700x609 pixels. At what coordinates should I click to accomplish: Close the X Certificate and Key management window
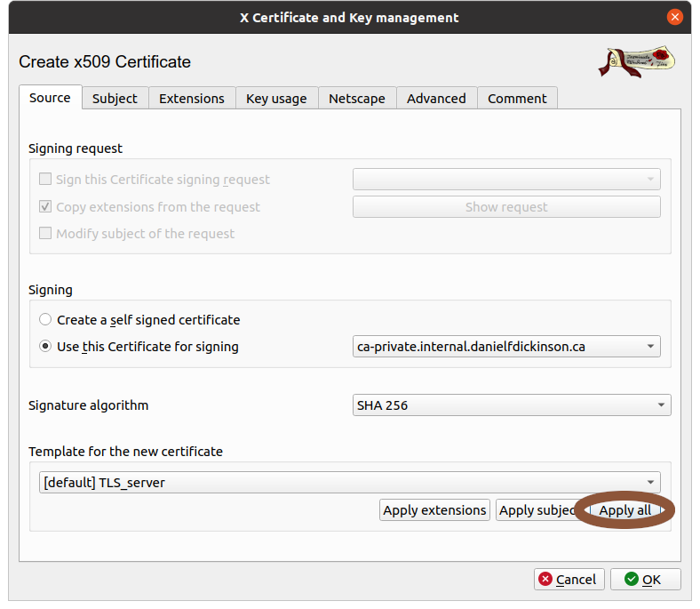click(x=674, y=18)
